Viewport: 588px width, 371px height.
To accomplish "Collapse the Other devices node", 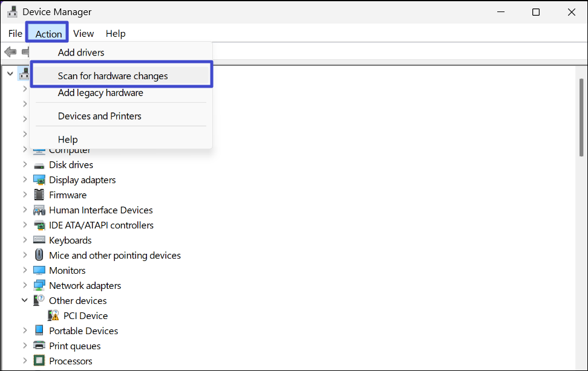I will (25, 301).
